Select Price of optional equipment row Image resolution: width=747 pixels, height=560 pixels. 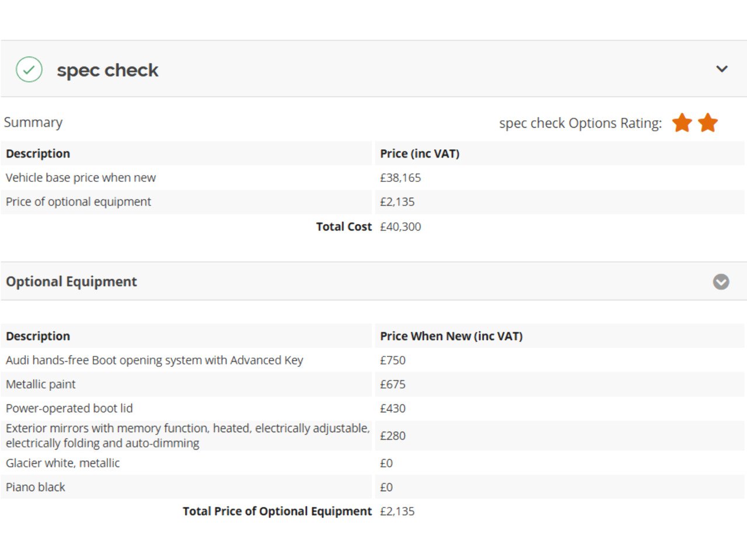tap(372, 202)
